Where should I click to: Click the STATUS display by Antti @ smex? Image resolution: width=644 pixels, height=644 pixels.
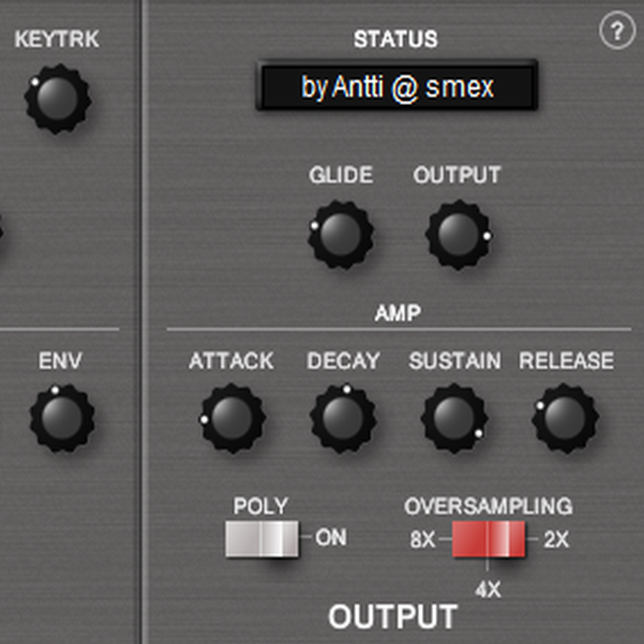tap(397, 86)
